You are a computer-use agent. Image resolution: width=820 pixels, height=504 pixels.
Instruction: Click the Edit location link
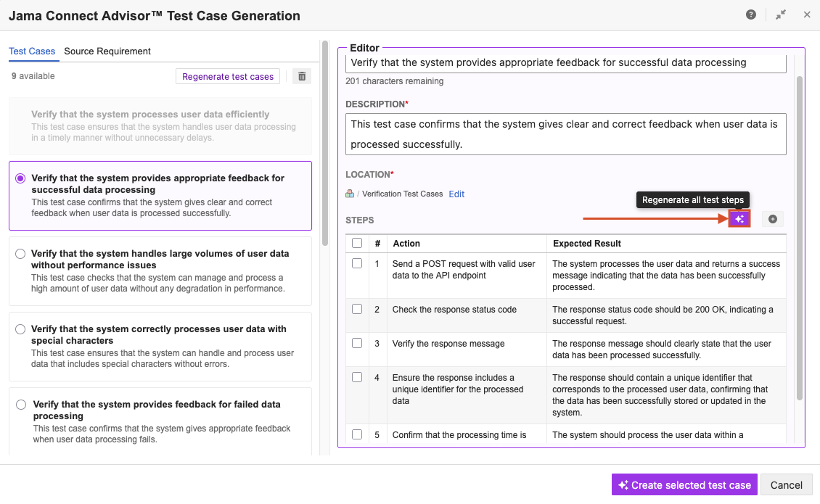click(x=456, y=194)
